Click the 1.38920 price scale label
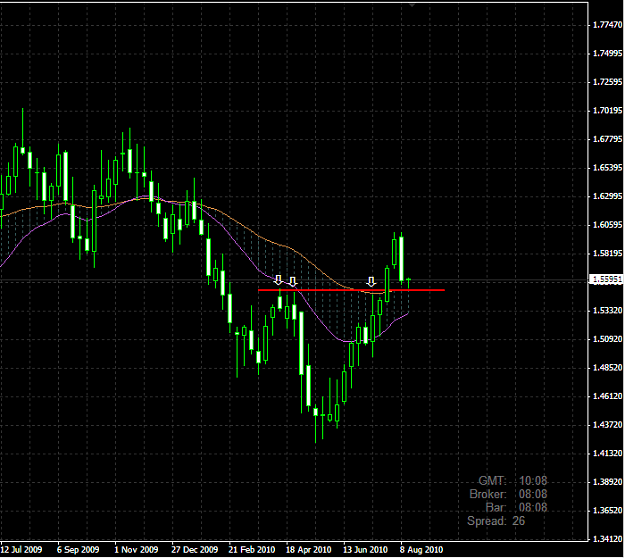The height and width of the screenshot is (558, 625). (607, 482)
